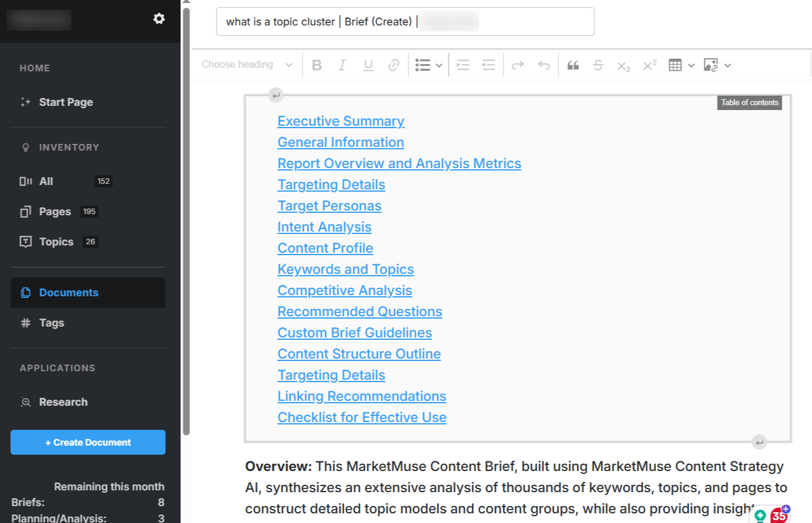The height and width of the screenshot is (523, 812).
Task: Jump to the Executive Summary section
Action: [341, 122]
